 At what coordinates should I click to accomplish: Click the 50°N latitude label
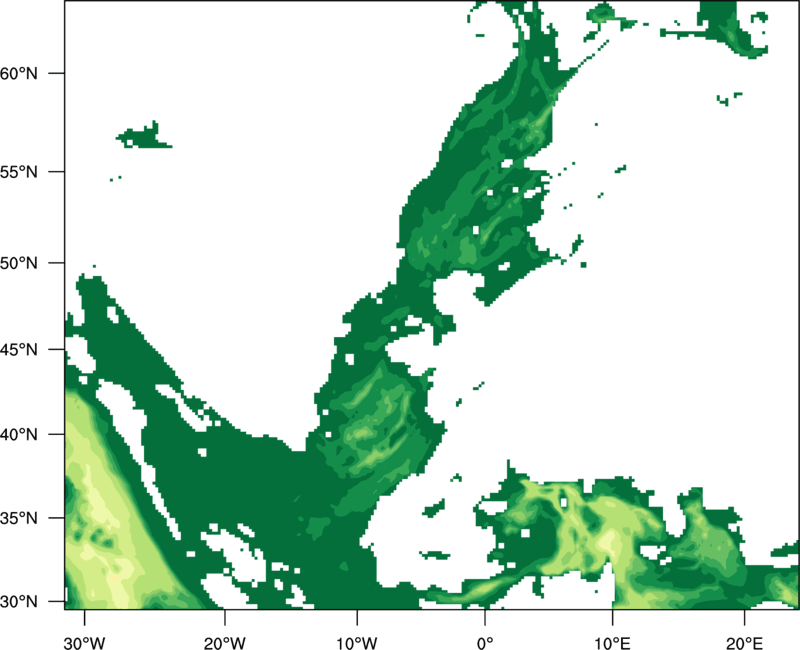point(19,263)
